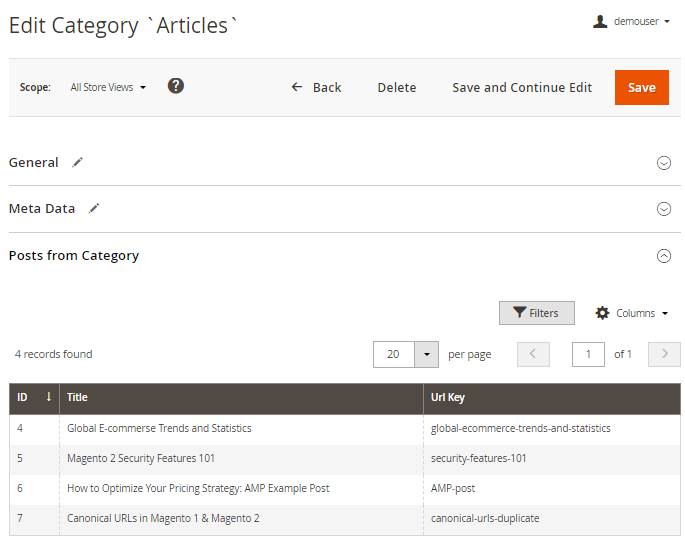Collapse the Posts from Category section
Viewport: 685px width, 542px height.
(663, 256)
